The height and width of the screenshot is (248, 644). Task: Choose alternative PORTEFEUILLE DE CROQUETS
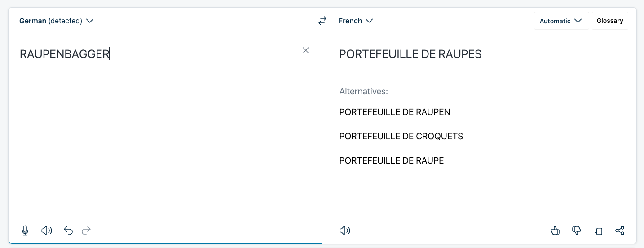pyautogui.click(x=401, y=136)
